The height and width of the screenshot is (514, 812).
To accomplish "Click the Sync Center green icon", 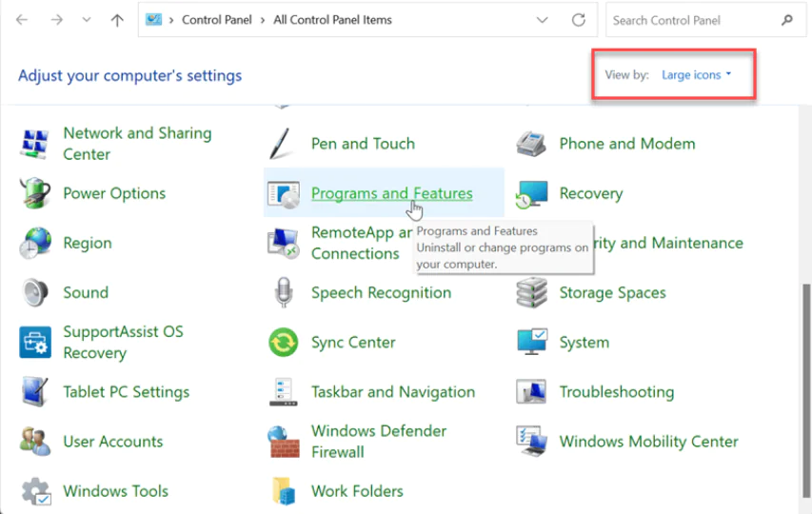I will coord(284,342).
